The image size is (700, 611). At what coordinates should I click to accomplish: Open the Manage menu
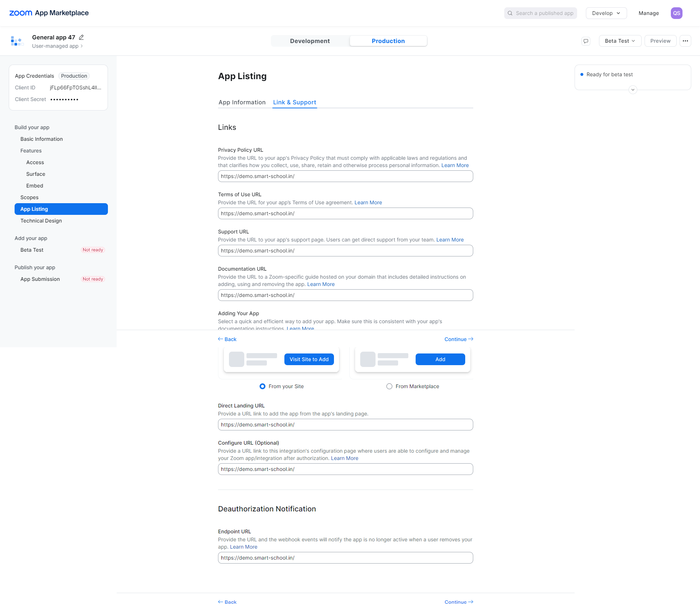(x=649, y=13)
